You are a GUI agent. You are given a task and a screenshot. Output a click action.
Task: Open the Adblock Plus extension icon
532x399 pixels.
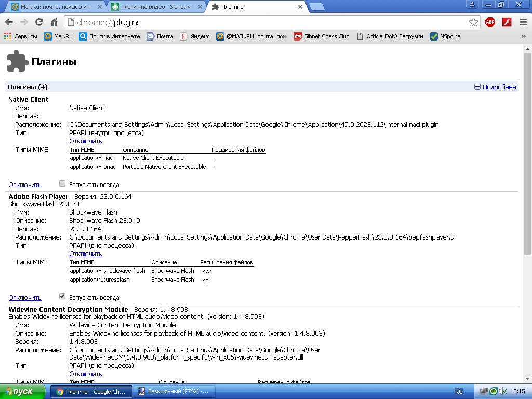tap(490, 22)
